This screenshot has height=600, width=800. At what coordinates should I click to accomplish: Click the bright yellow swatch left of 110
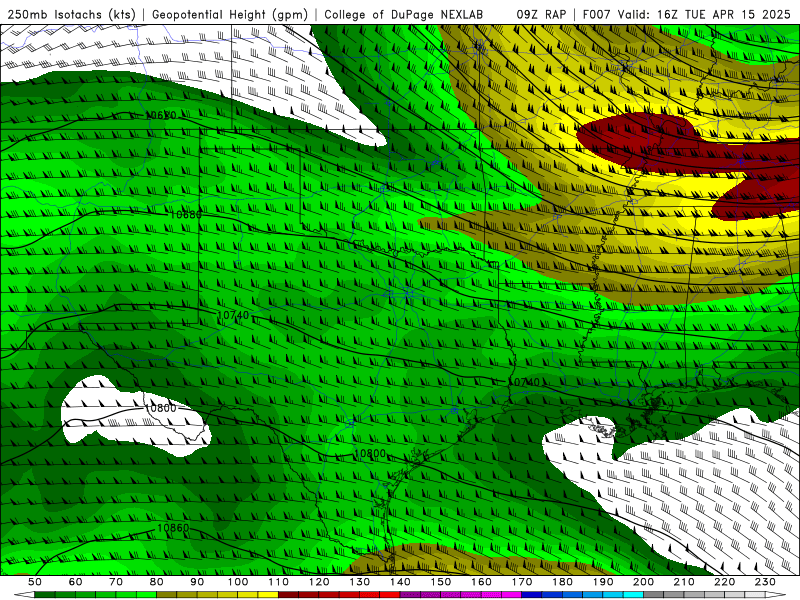click(x=268, y=595)
